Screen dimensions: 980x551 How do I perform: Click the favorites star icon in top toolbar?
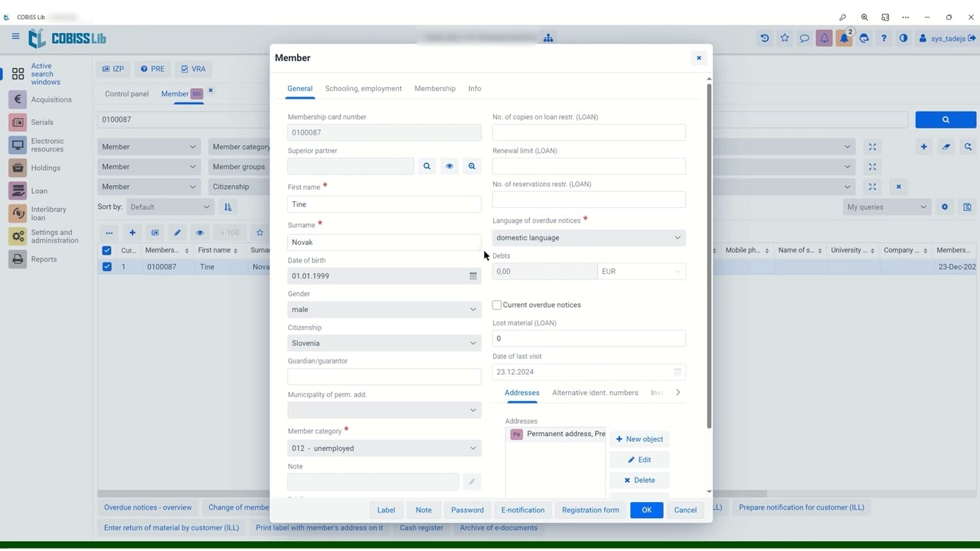coord(784,38)
